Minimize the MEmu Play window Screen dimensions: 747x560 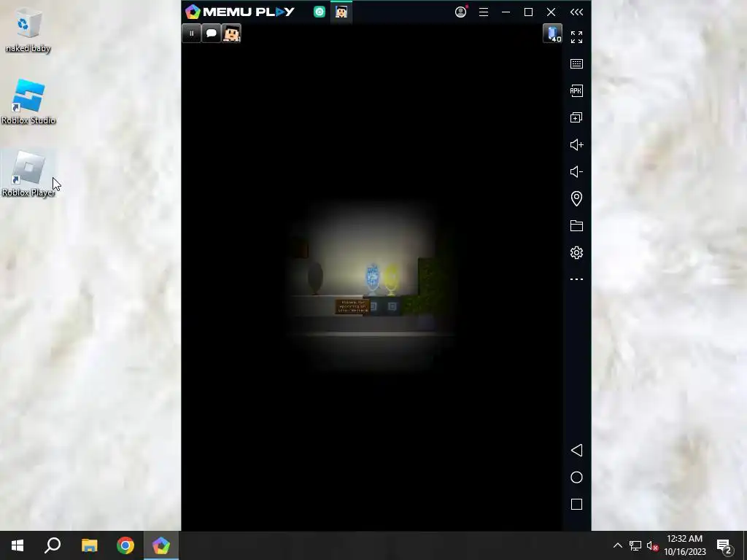[506, 12]
